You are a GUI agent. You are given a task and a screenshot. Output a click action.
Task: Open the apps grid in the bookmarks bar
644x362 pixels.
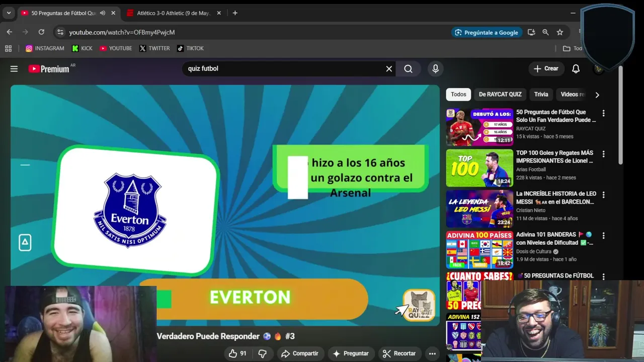pyautogui.click(x=8, y=48)
